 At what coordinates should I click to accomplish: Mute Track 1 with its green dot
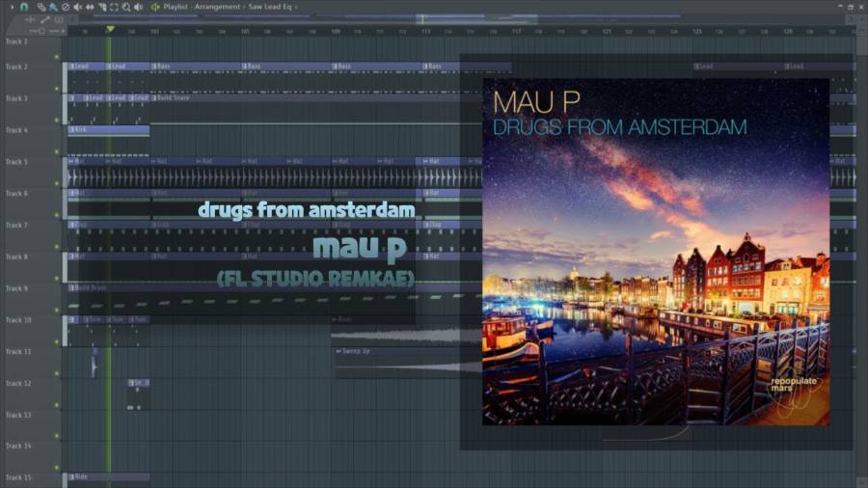[57, 57]
